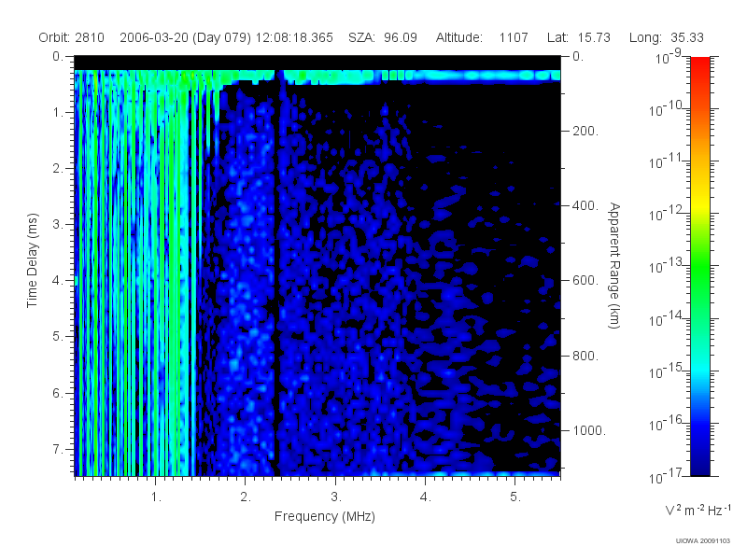Image resolution: width=747 pixels, height=560 pixels.
Task: Click the 'Altitude:' label
Action: [x=458, y=37]
